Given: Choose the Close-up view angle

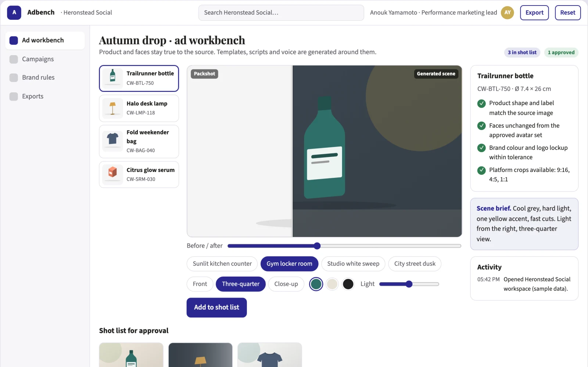Looking at the screenshot, I should [286, 284].
